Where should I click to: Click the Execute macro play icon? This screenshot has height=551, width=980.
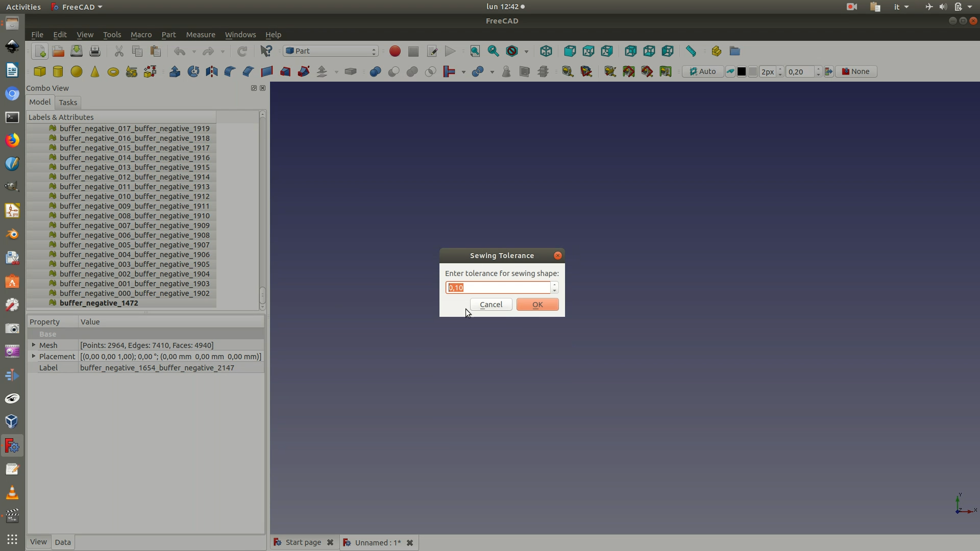coord(450,51)
